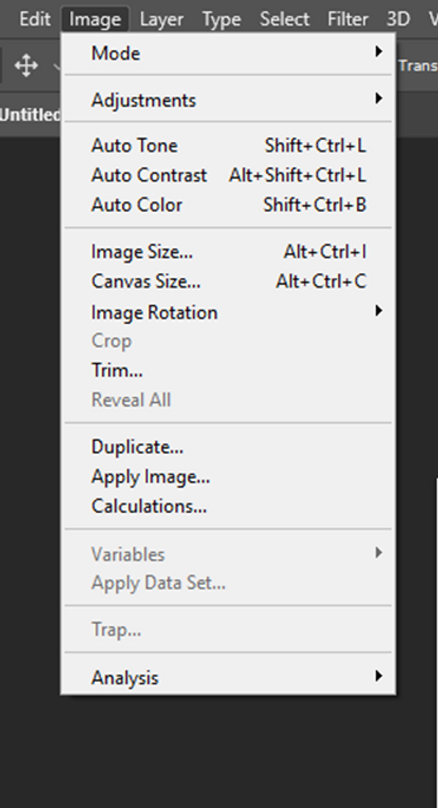Apply Auto Contrast

[x=228, y=175]
